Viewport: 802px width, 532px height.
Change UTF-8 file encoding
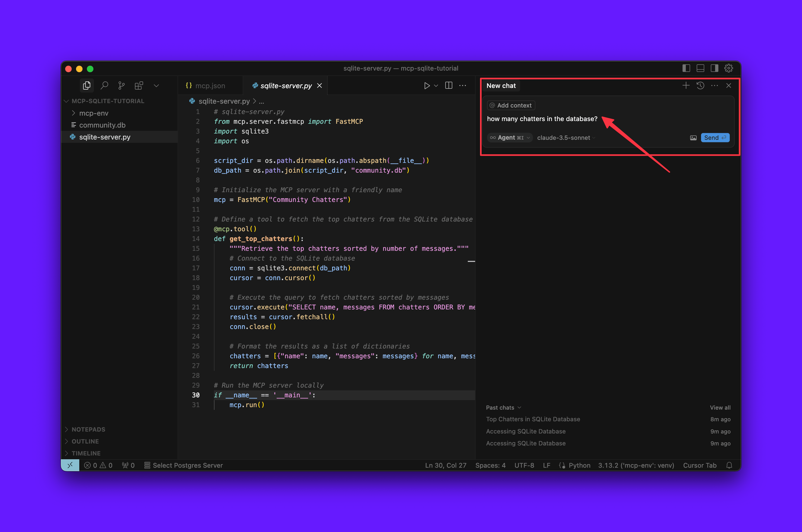point(524,465)
